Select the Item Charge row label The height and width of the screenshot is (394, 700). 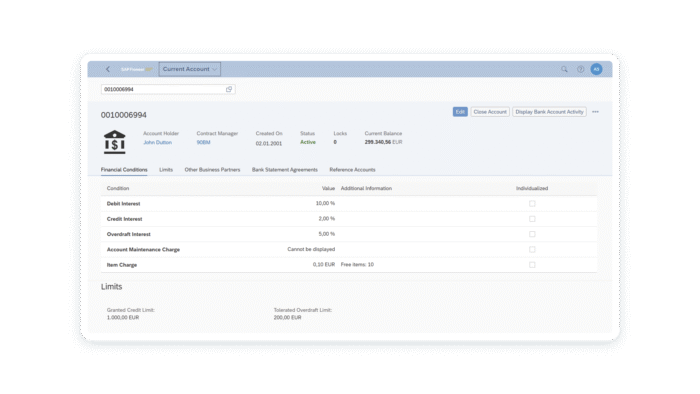pyautogui.click(x=122, y=265)
